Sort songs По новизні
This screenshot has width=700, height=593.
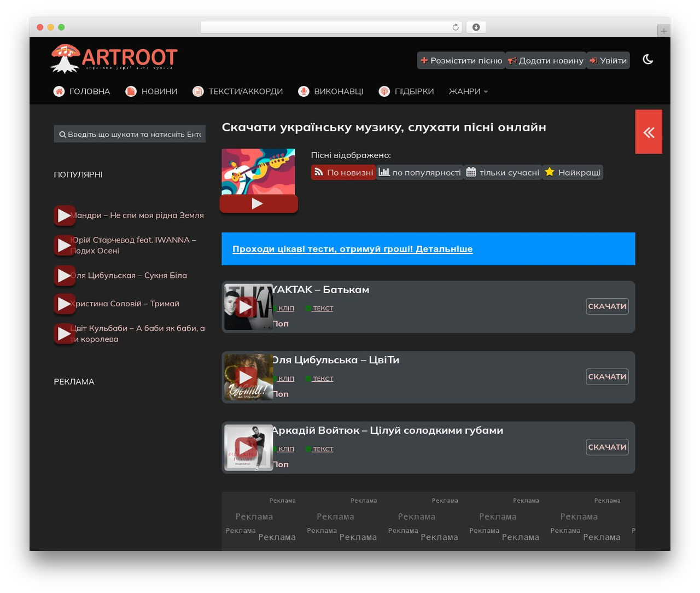[343, 172]
